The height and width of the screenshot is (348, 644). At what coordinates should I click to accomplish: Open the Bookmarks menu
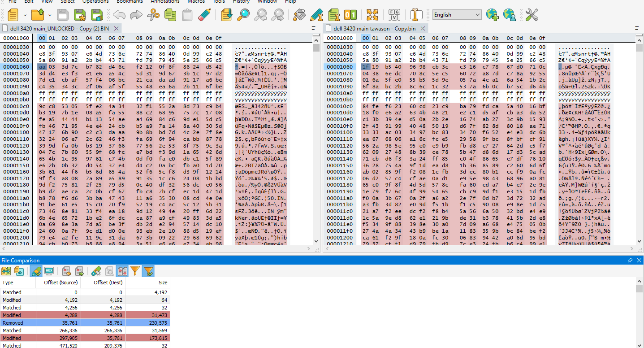(129, 1)
